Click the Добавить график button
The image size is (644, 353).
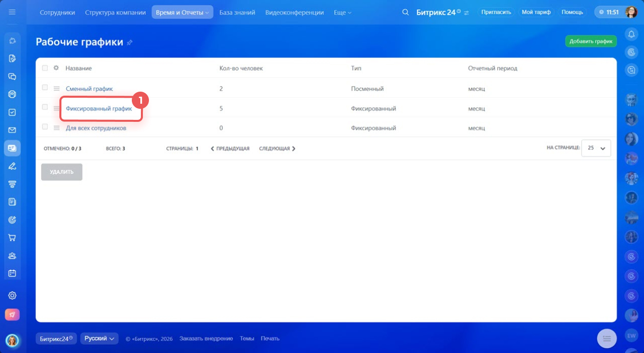coord(591,41)
